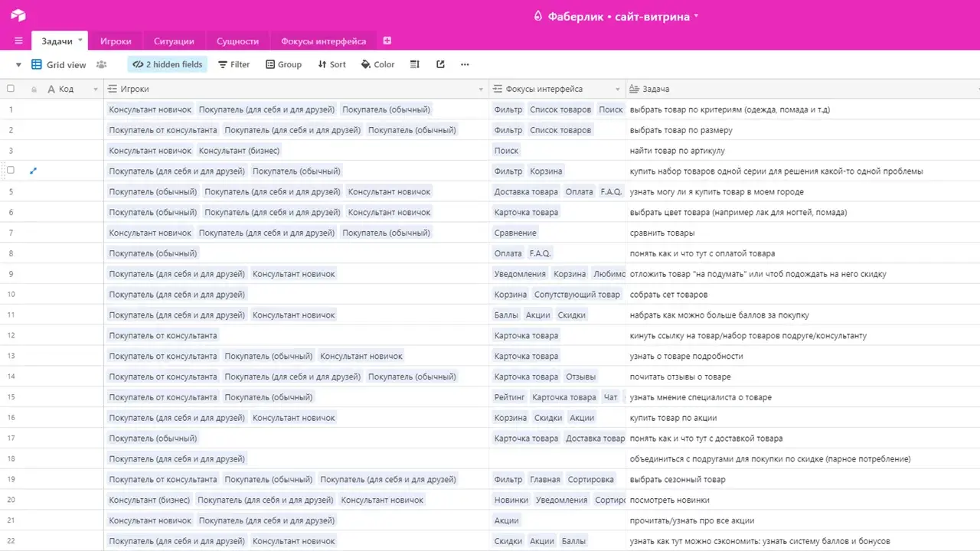Image resolution: width=980 pixels, height=551 pixels.
Task: Open the Игроки column dropdown
Action: pos(481,90)
